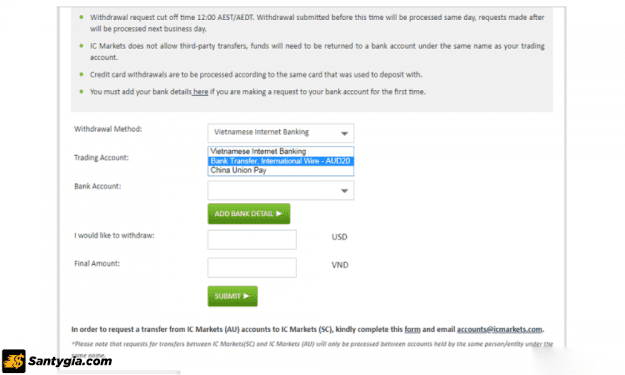Open the 'here' bank details link
625x375 pixels.
pyautogui.click(x=200, y=92)
